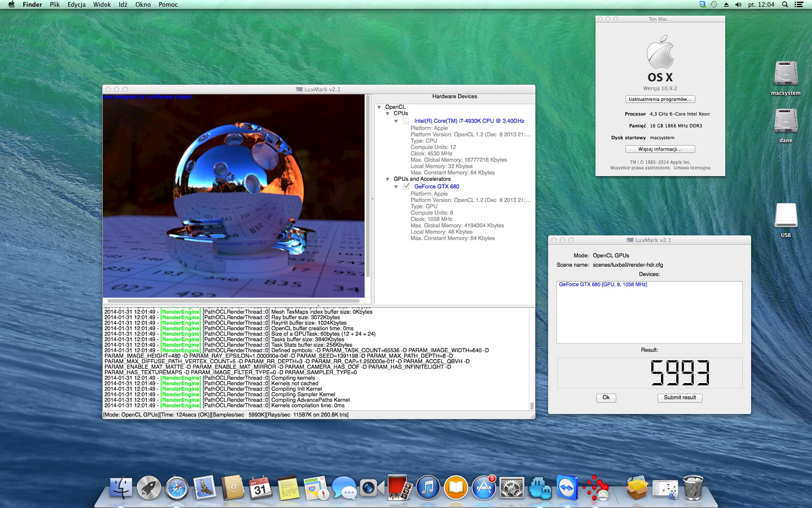Select the macsystem drive on desktop
The height and width of the screenshot is (508, 812).
point(786,78)
